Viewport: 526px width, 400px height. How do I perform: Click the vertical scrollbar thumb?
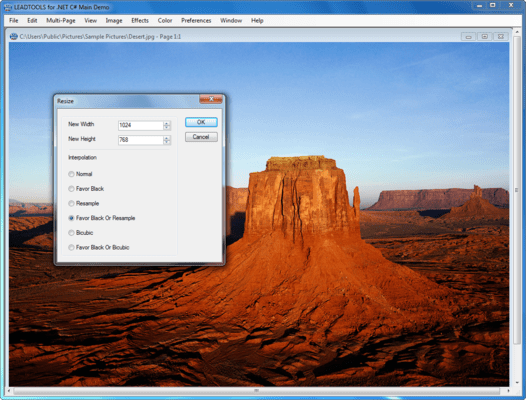coord(517,190)
